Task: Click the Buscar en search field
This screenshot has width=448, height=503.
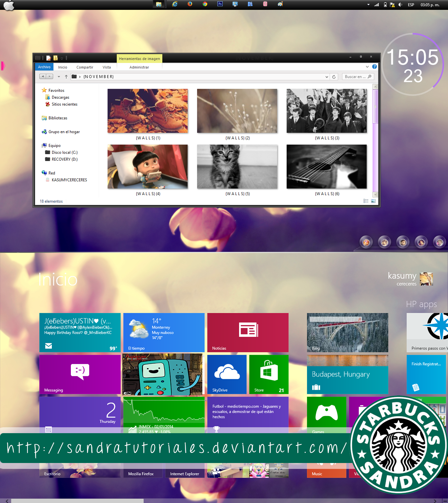Action: point(358,77)
